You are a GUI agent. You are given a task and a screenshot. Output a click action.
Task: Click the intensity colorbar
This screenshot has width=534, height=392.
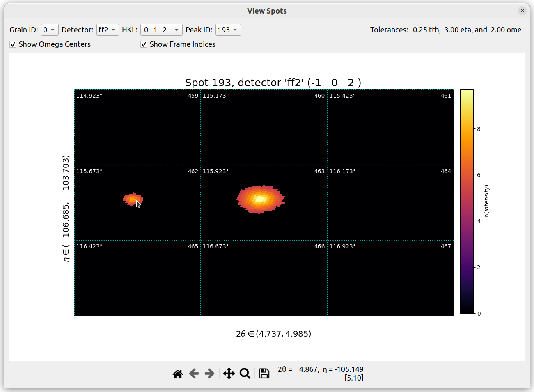click(x=467, y=202)
